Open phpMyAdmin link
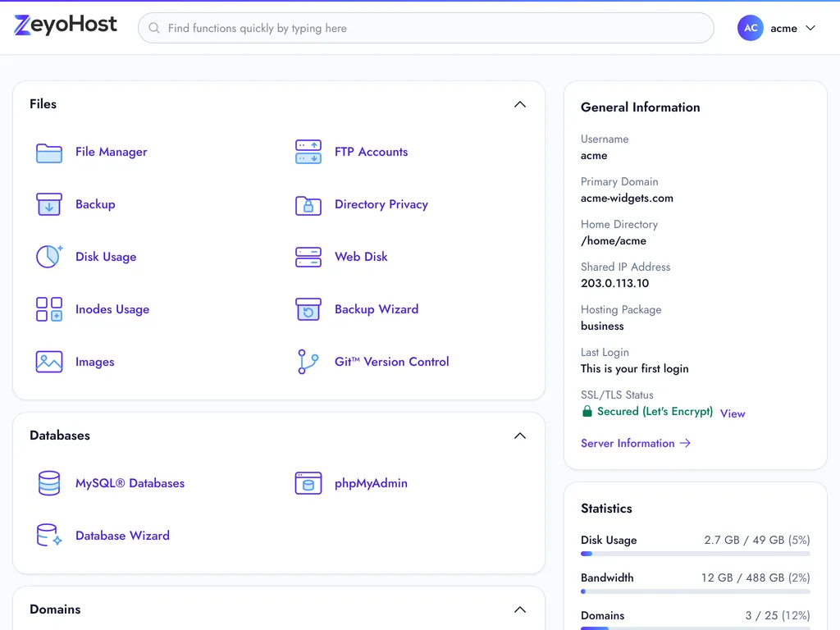Viewport: 840px width, 630px height. point(371,483)
